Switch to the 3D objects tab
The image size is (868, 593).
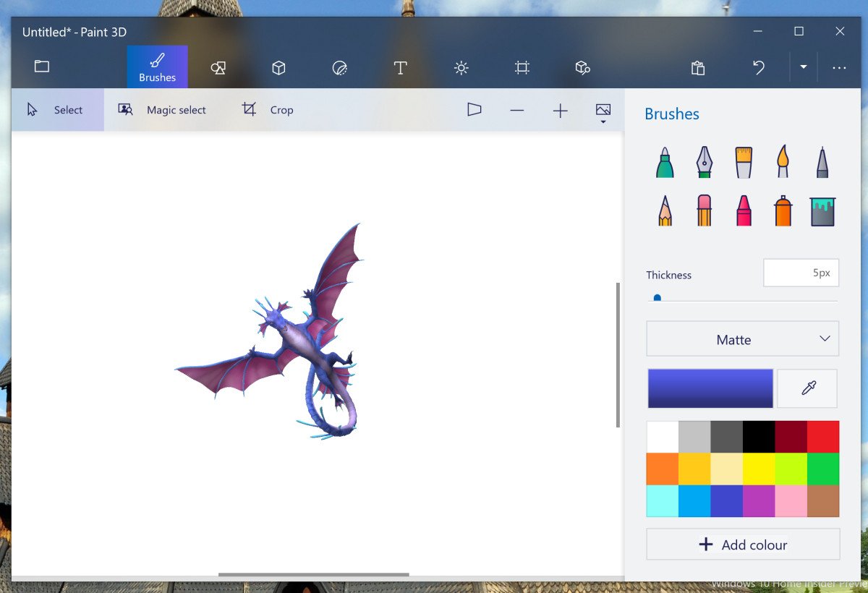278,67
